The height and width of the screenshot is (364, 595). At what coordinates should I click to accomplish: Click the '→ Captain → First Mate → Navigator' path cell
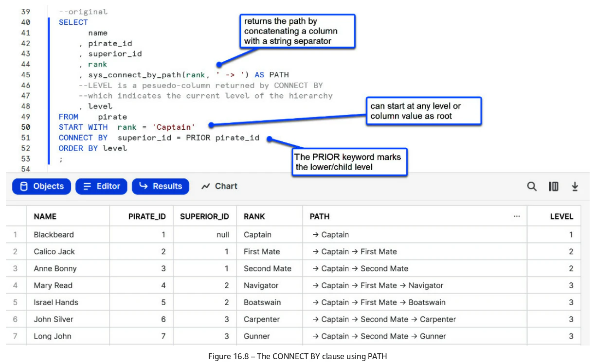pos(415,286)
